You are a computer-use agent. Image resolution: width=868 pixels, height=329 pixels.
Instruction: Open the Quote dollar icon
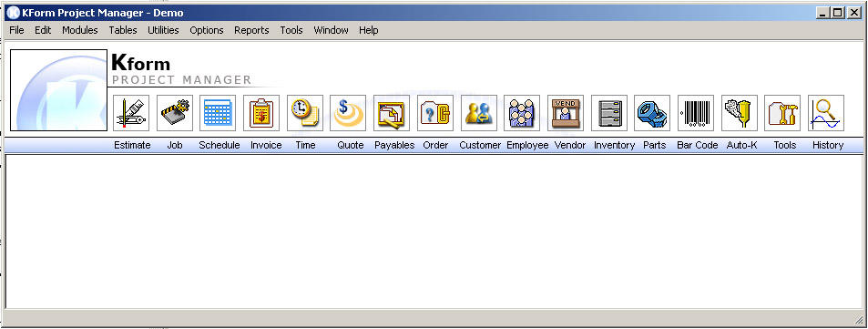(348, 113)
